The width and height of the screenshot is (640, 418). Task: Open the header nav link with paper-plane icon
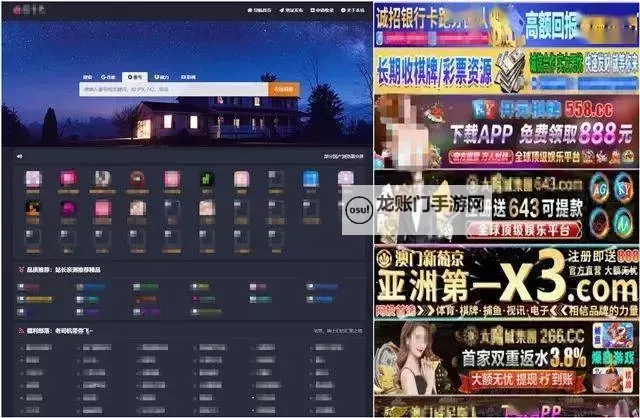tap(291, 10)
